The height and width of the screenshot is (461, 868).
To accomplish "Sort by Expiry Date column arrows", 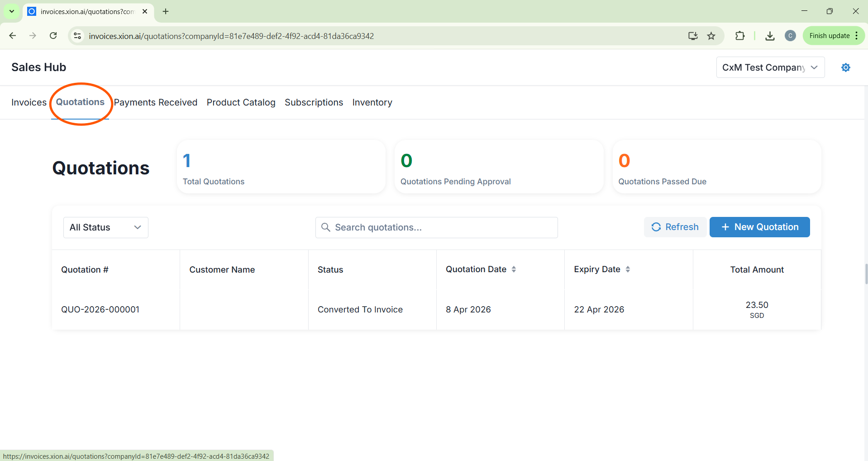I will [x=628, y=269].
